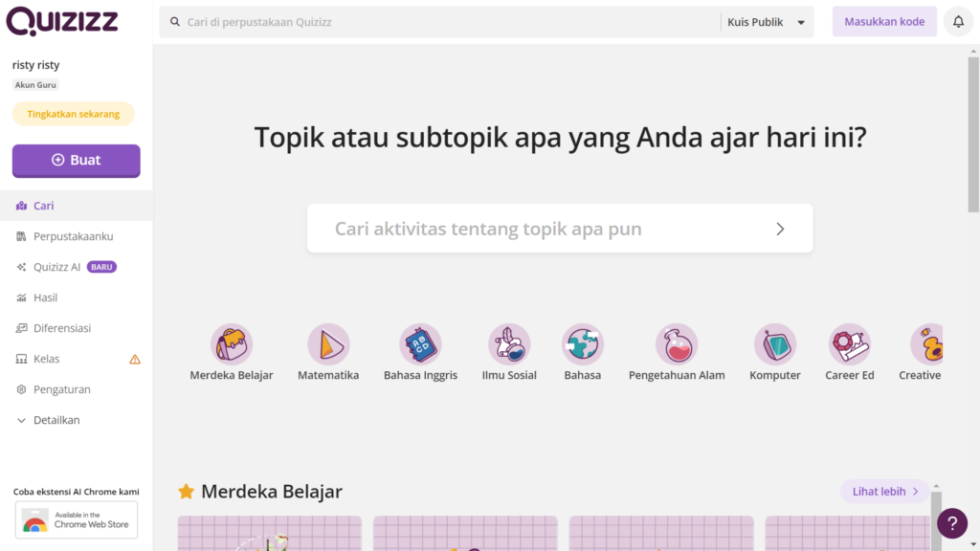980x551 pixels.
Task: Click the Akun Guru label
Action: point(35,85)
